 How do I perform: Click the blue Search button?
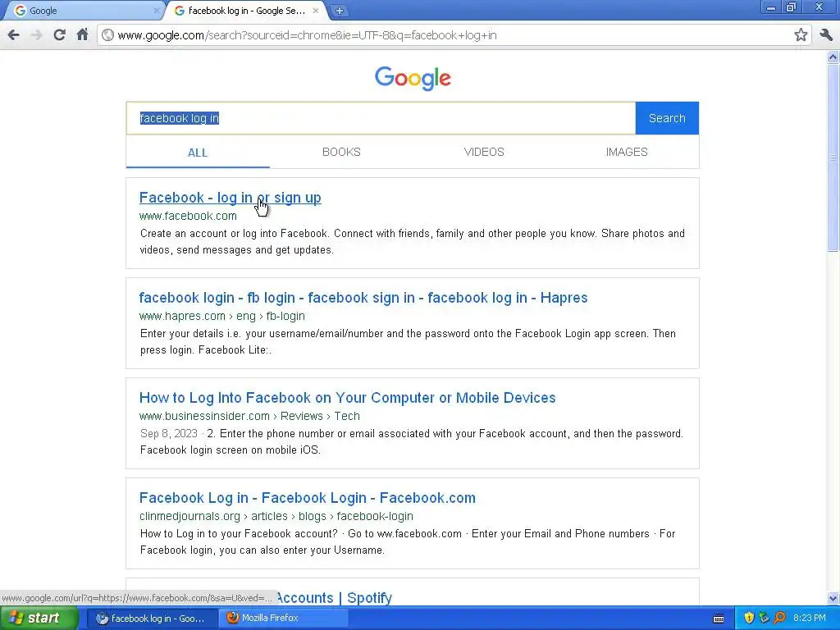pyautogui.click(x=667, y=118)
